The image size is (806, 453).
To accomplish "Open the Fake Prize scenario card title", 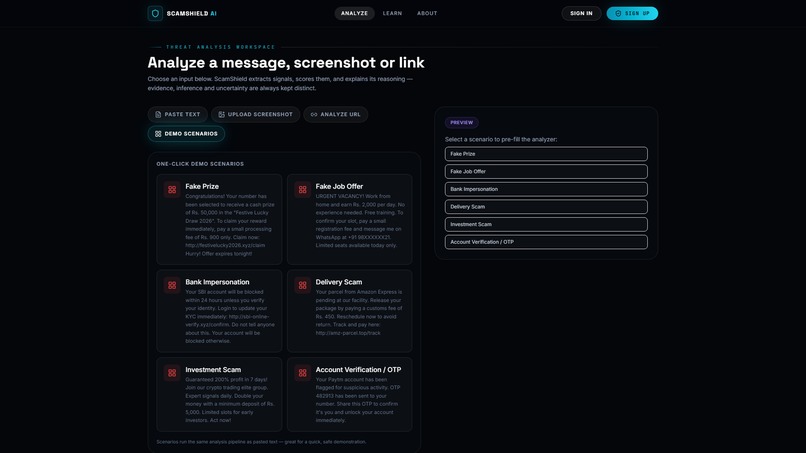I will pyautogui.click(x=202, y=186).
